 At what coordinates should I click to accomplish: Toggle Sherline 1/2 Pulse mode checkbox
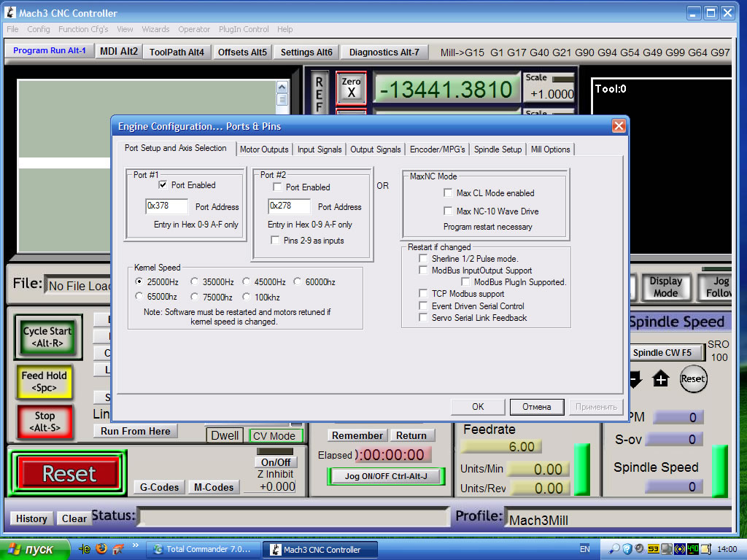click(x=423, y=258)
